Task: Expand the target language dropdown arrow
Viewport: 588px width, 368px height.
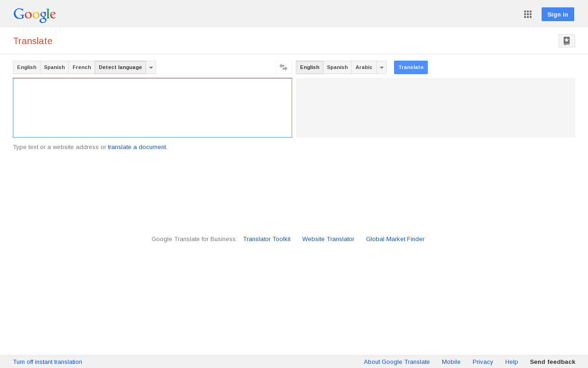Action: tap(382, 67)
